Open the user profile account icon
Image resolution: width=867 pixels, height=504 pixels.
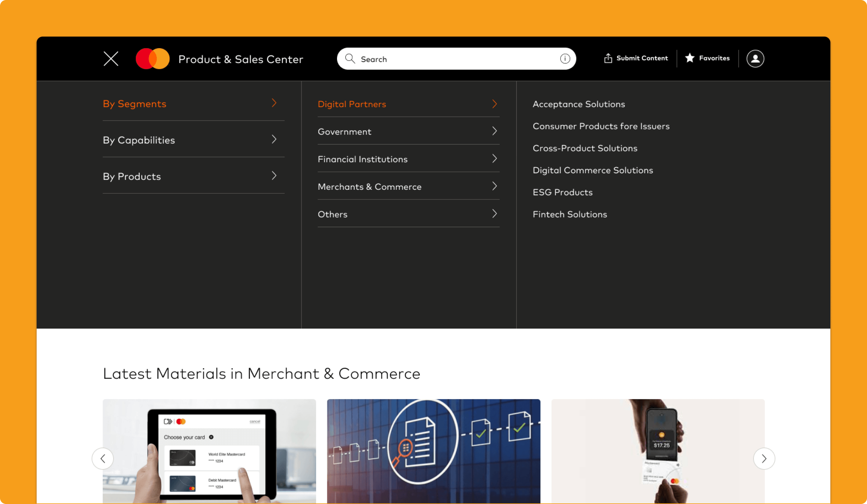(755, 59)
